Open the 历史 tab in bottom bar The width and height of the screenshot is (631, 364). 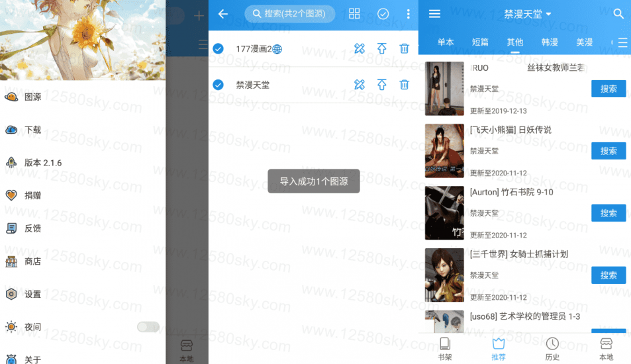(x=552, y=349)
